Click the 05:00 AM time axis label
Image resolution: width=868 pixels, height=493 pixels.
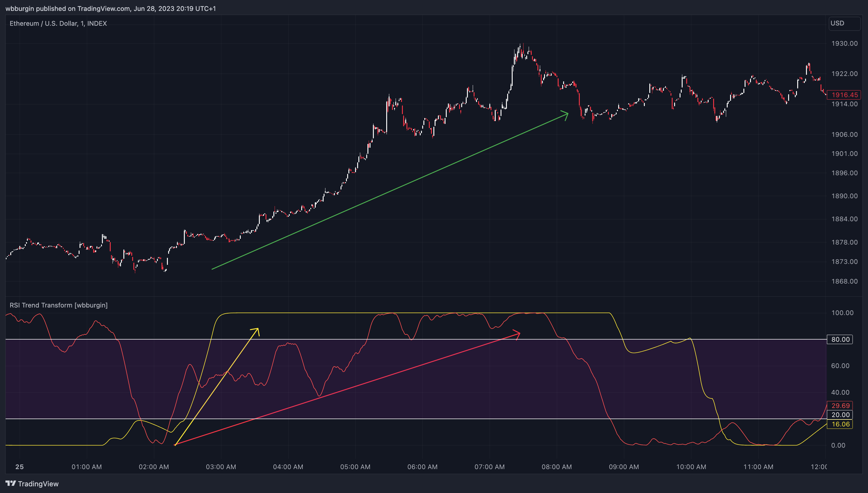point(355,467)
